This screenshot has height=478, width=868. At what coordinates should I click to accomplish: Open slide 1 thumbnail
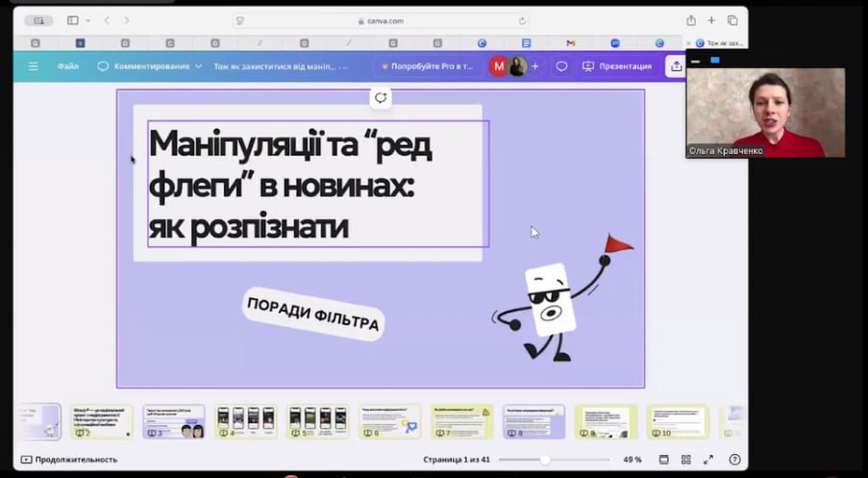click(x=39, y=421)
